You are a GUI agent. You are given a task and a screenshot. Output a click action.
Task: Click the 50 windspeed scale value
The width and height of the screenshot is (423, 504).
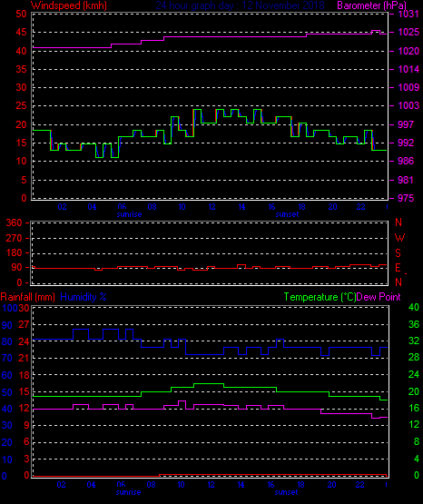pos(21,15)
